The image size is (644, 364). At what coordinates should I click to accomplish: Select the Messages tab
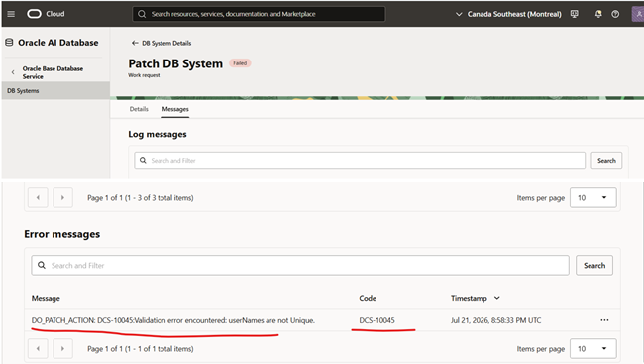click(x=175, y=109)
